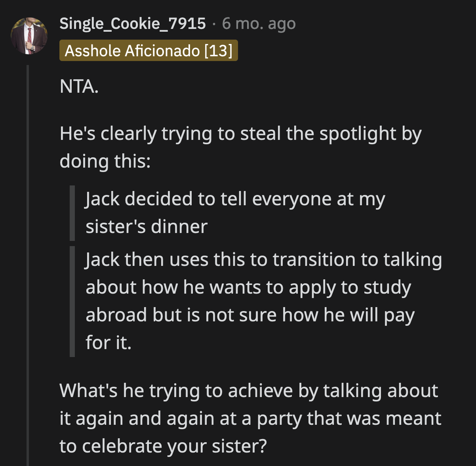Viewport: 476px width, 466px height.
Task: Select the 'Asshole Aficionado [13]' flair badge
Action: pos(149,51)
